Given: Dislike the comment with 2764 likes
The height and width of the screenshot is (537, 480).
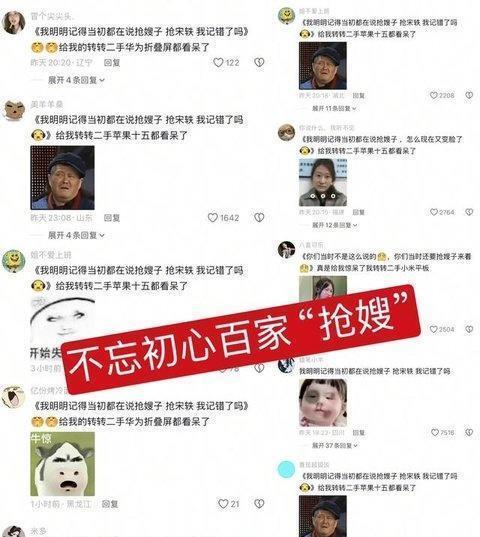Looking at the screenshot, I should point(469,212).
